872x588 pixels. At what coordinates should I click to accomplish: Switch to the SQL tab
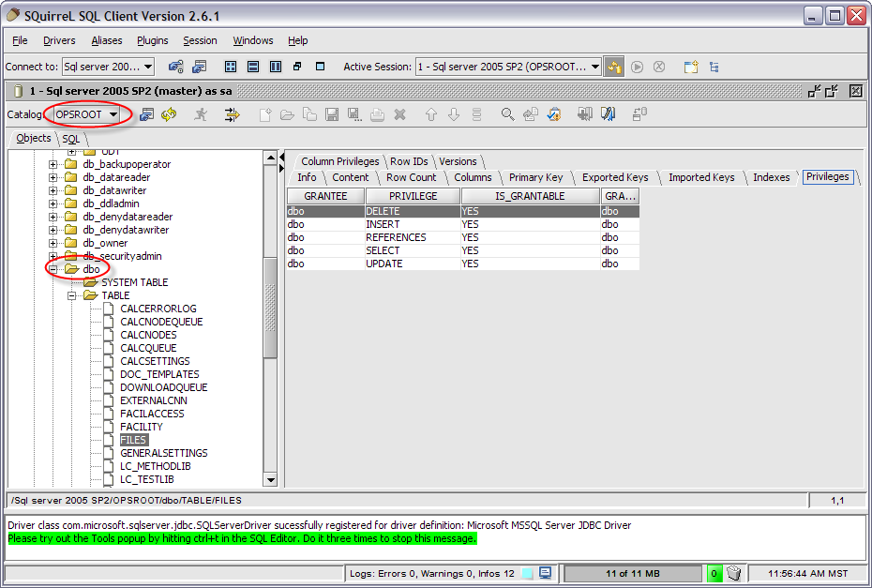tap(70, 139)
